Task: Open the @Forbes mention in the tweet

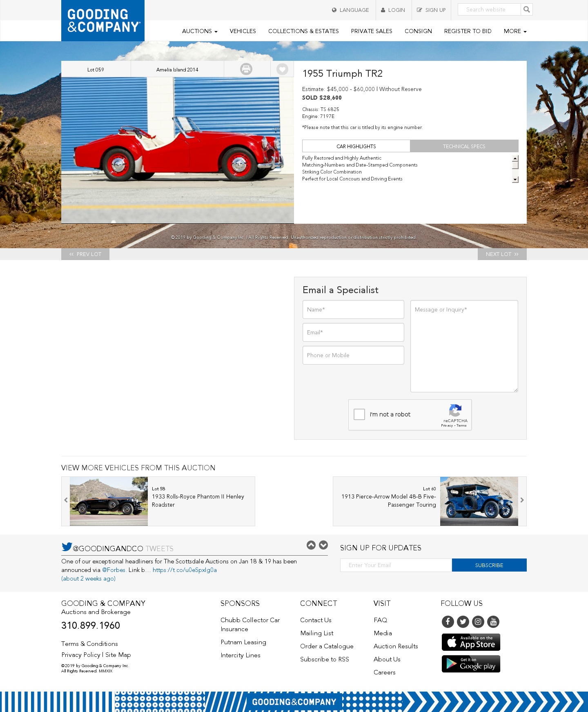Action: [x=114, y=570]
